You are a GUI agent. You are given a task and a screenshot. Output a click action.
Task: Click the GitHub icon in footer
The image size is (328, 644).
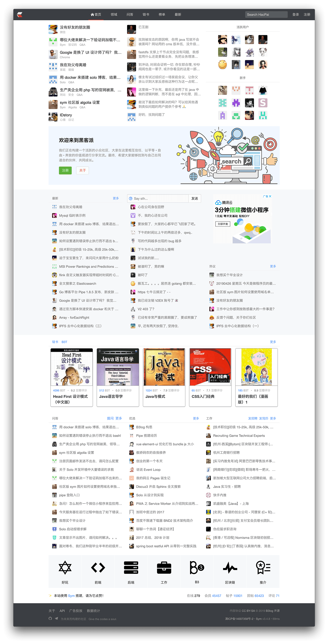[50, 618]
